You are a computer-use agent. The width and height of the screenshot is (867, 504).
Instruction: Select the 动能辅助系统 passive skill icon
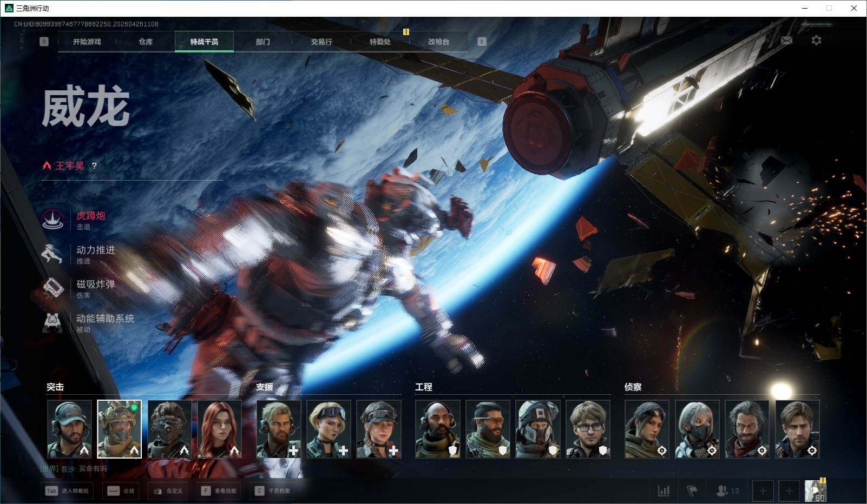click(53, 323)
